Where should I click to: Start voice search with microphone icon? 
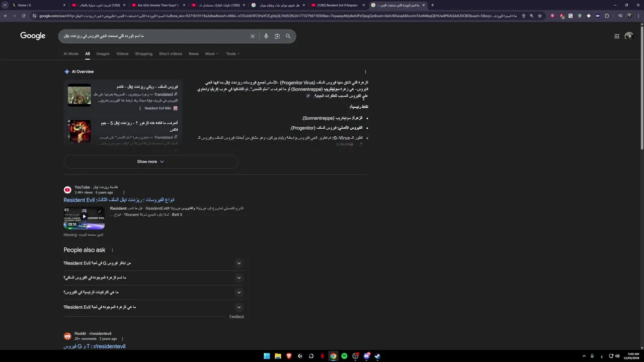[266, 36]
